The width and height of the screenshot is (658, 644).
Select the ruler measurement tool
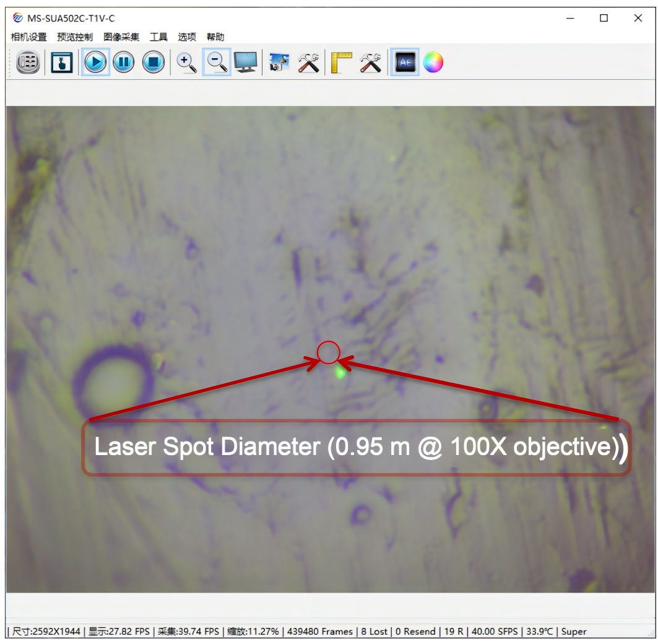tap(341, 63)
